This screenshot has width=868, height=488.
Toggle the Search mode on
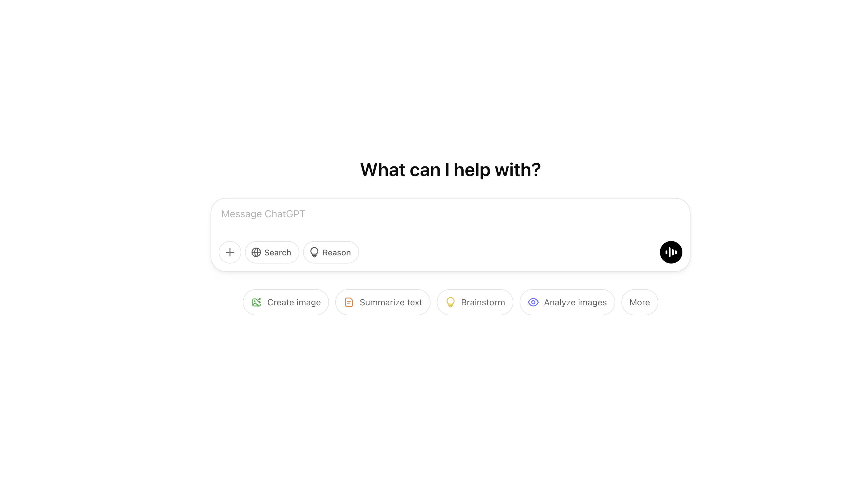click(272, 252)
